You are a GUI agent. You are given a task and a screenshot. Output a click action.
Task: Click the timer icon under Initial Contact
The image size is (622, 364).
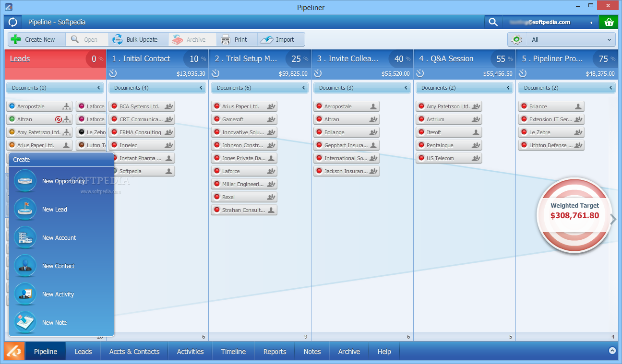click(113, 73)
